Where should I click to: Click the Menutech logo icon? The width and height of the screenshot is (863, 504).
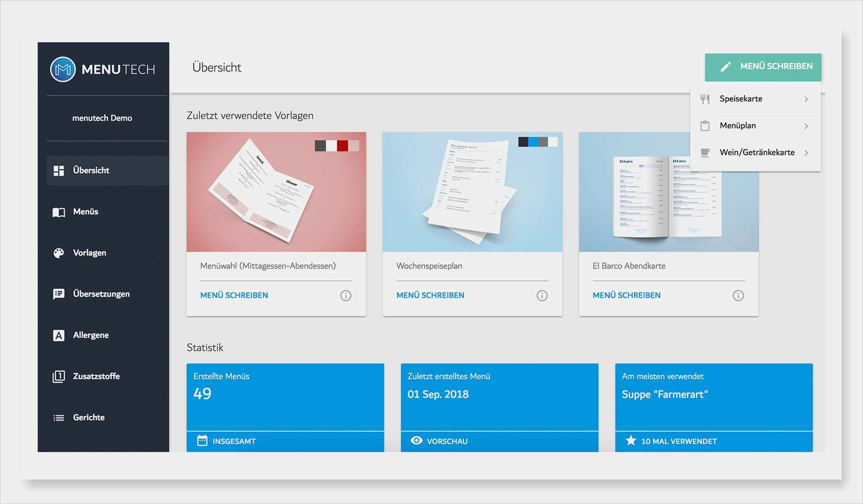[x=63, y=69]
